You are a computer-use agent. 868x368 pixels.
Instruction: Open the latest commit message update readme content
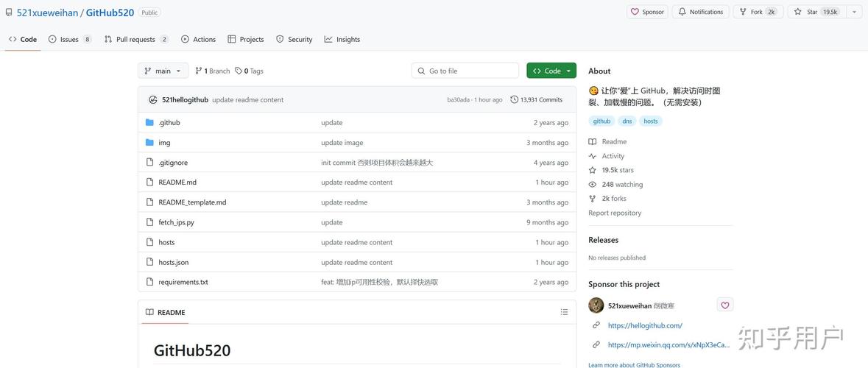247,100
